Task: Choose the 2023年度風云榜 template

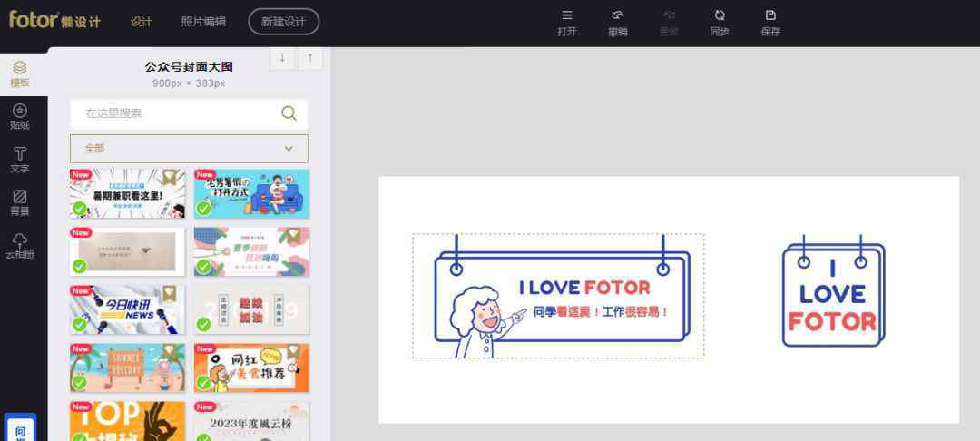Action: tap(252, 421)
